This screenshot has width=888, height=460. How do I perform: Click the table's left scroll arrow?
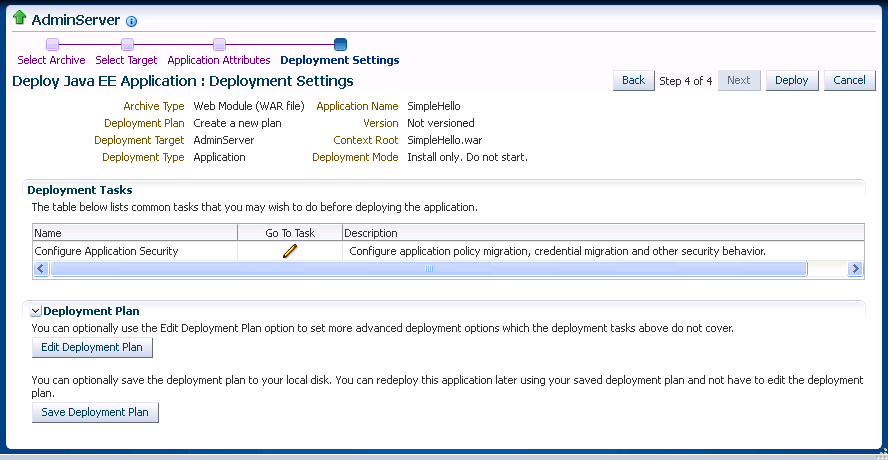(x=40, y=269)
